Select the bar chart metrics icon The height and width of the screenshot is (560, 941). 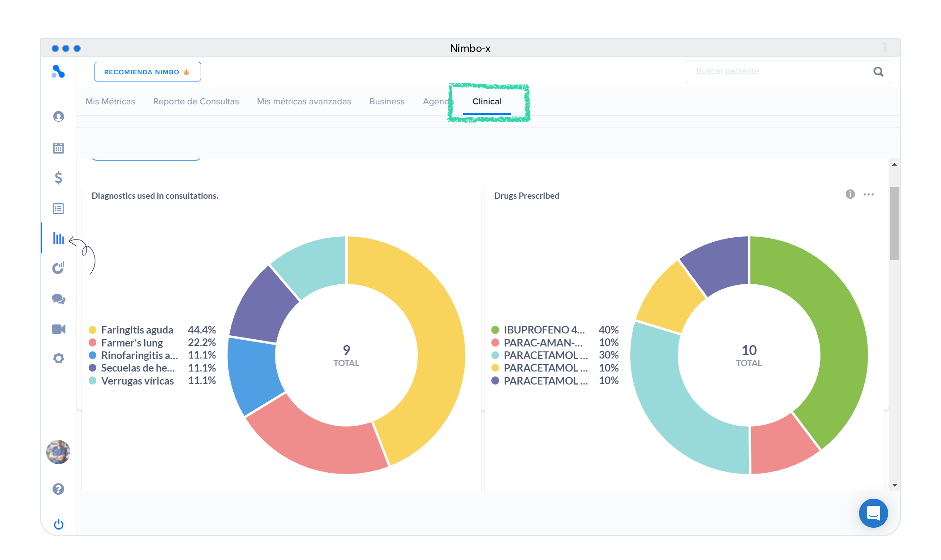click(x=58, y=238)
